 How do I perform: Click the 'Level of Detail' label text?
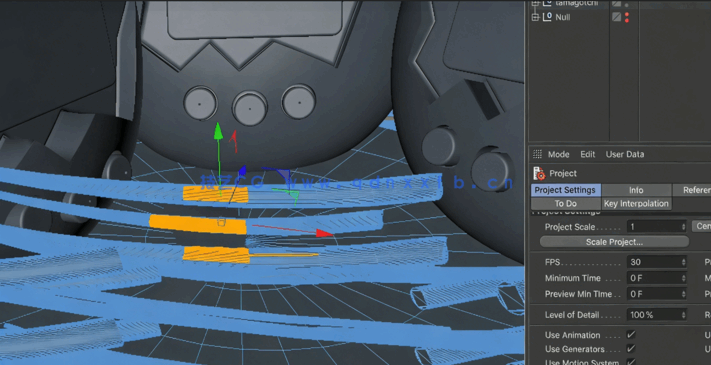pos(572,315)
